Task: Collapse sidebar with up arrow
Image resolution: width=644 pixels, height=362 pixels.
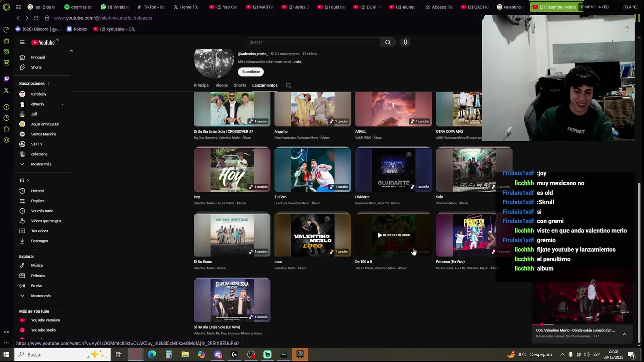Action: pyautogui.click(x=71, y=51)
